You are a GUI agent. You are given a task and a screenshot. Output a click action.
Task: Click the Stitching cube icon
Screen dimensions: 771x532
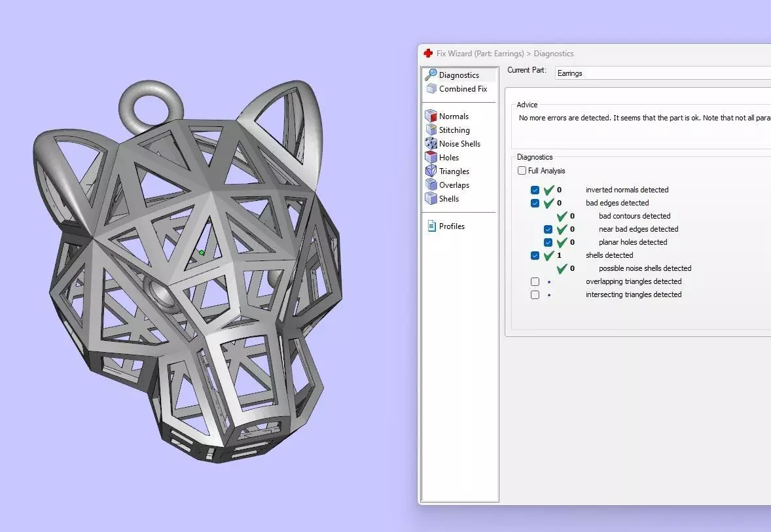coord(431,130)
